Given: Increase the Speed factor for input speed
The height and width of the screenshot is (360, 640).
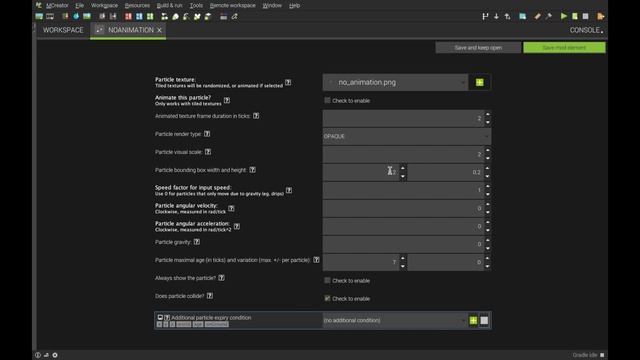Looking at the screenshot, I should click(x=488, y=186).
